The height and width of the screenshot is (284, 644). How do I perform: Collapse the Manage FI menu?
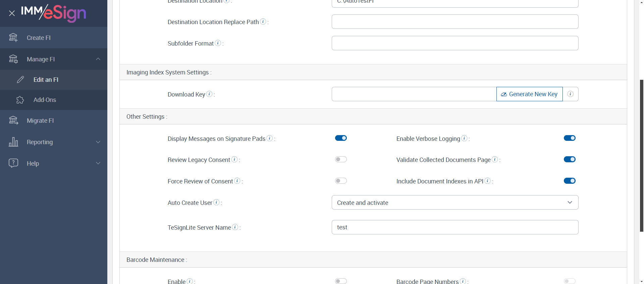click(x=98, y=59)
